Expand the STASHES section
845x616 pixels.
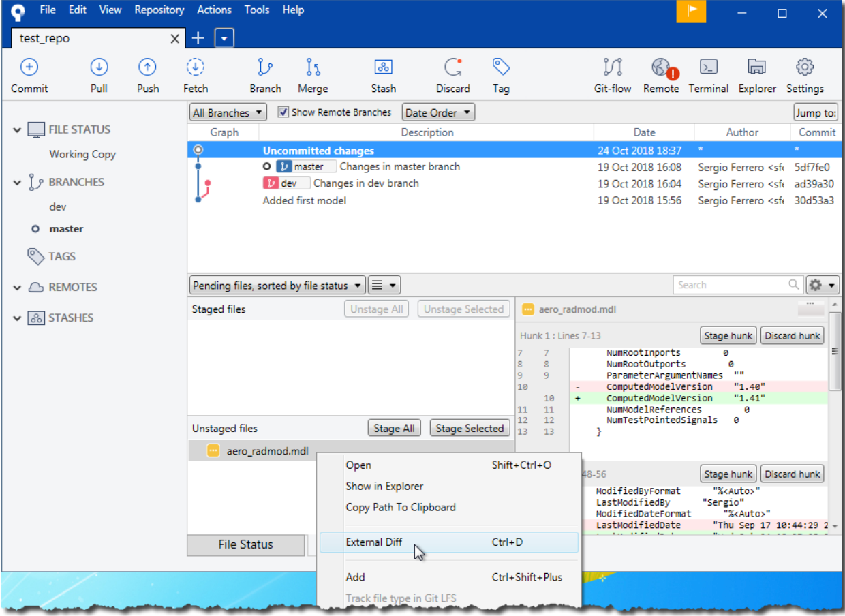pos(17,318)
